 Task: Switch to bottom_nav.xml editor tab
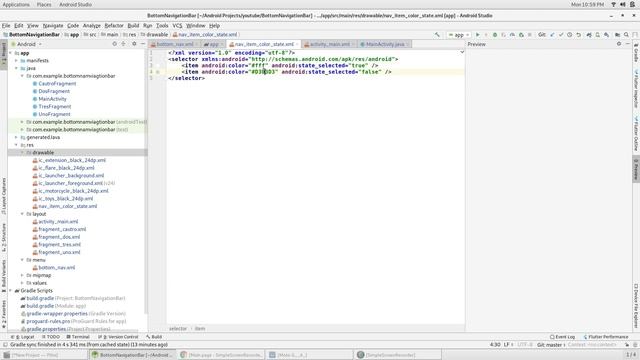click(175, 44)
